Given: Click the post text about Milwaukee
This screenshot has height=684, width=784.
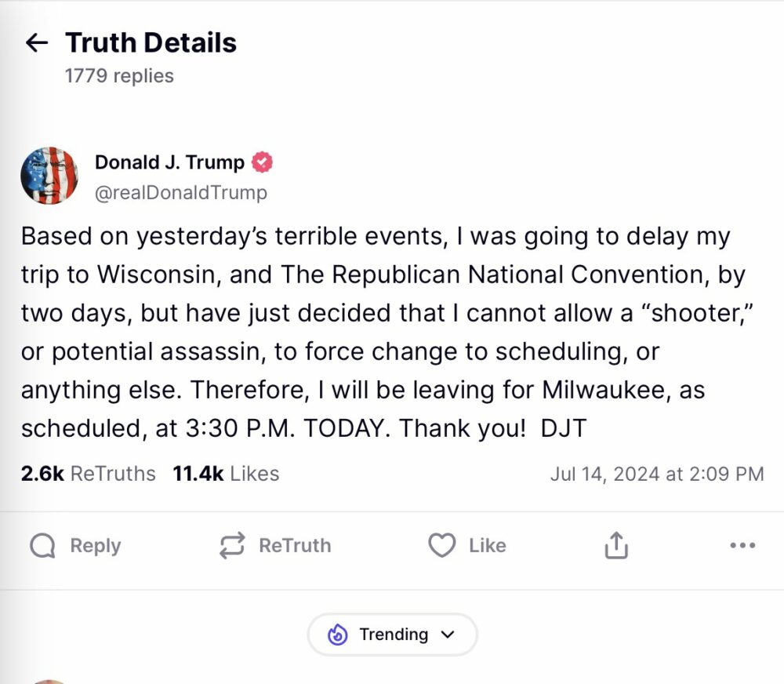Looking at the screenshot, I should click(376, 390).
